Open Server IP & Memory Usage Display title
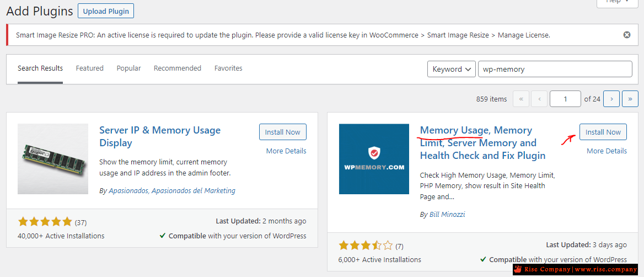The width and height of the screenshot is (644, 277). pyautogui.click(x=160, y=136)
